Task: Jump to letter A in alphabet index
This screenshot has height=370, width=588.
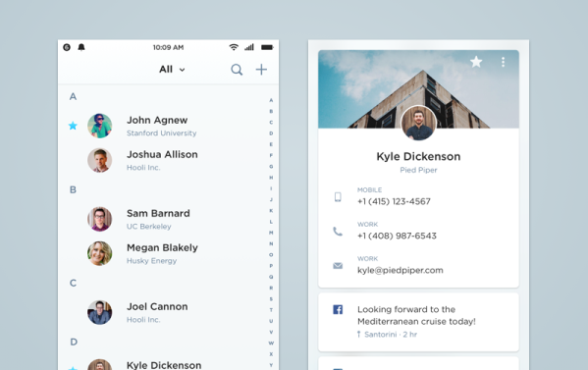Action: pyautogui.click(x=271, y=100)
